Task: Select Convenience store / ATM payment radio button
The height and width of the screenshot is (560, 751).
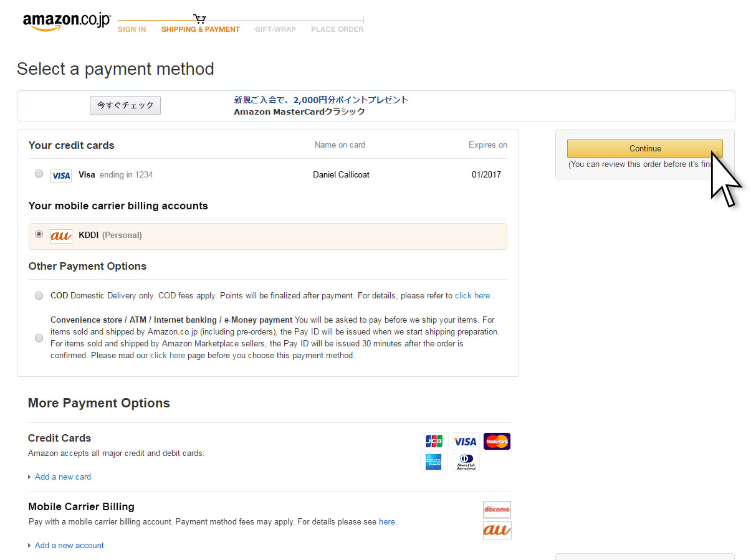Action: tap(39, 338)
